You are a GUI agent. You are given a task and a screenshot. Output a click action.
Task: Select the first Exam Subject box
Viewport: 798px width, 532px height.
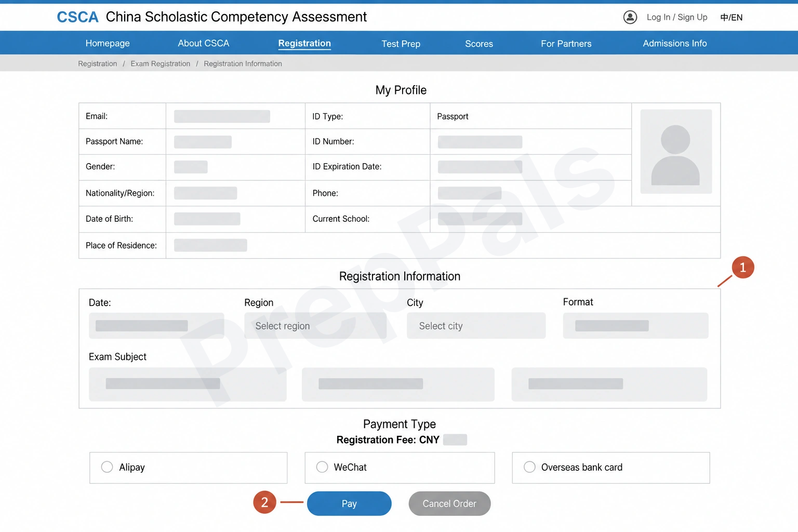click(188, 384)
